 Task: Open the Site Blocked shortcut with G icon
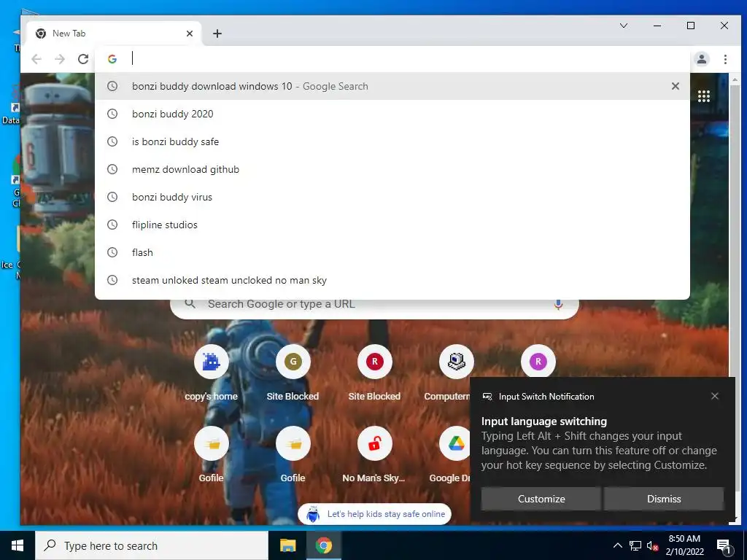point(293,374)
